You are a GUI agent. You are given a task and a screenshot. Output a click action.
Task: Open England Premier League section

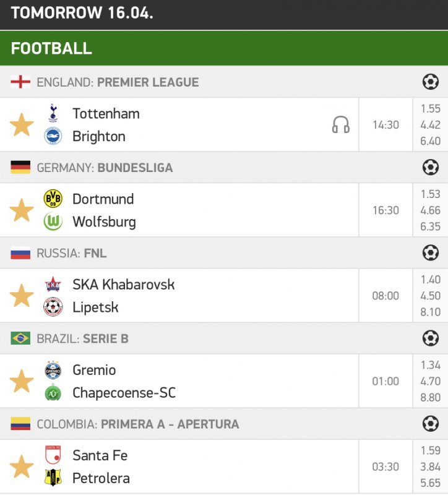[x=118, y=82]
